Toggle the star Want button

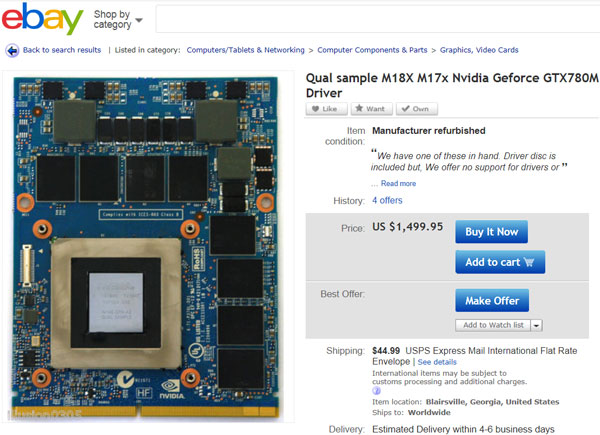pyautogui.click(x=372, y=109)
